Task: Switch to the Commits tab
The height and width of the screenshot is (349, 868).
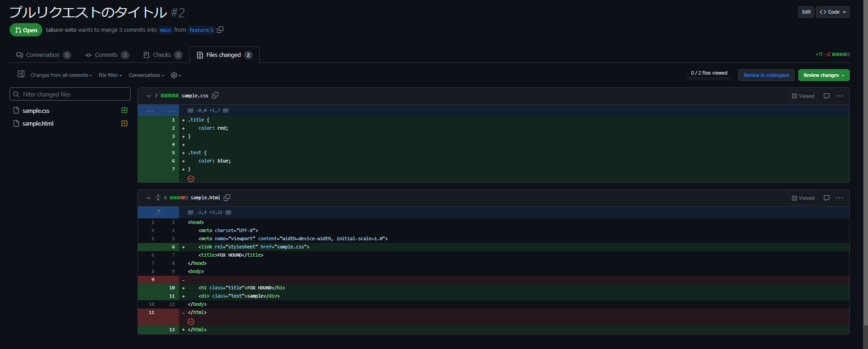Action: [107, 55]
